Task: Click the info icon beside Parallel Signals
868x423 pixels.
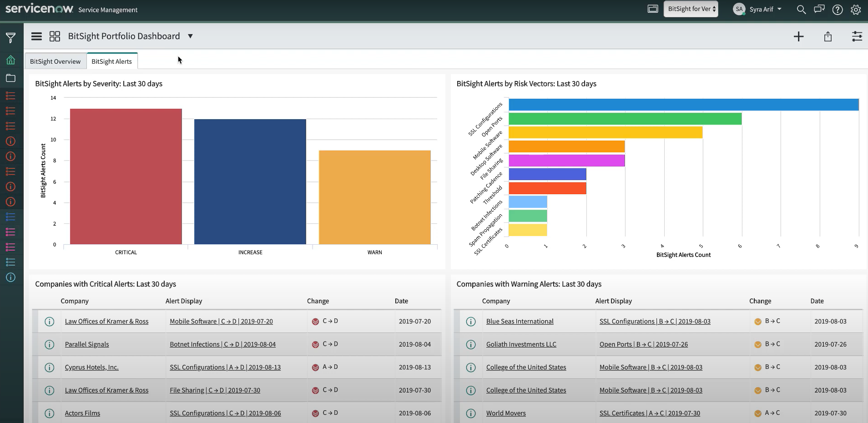Action: 49,344
